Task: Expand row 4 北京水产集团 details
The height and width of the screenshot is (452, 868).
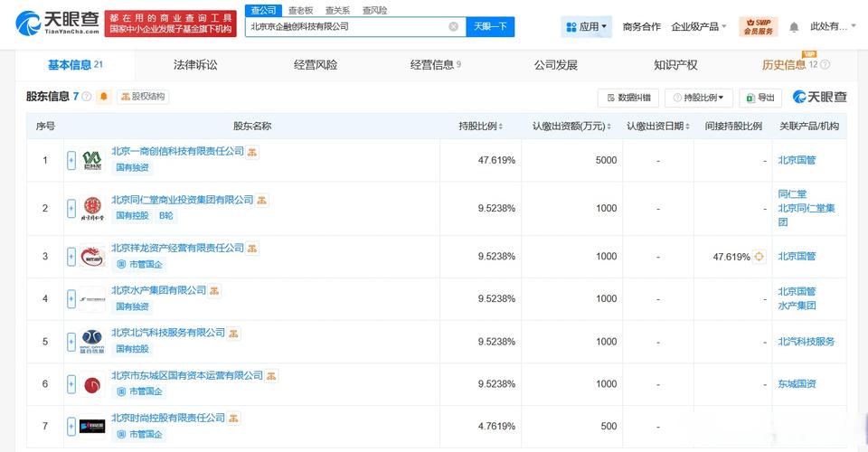Action: coord(71,299)
